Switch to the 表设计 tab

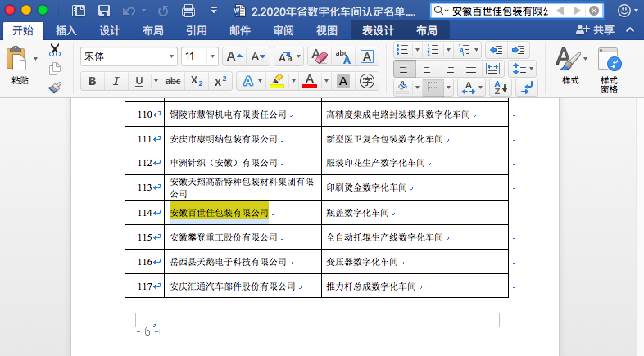[378, 30]
